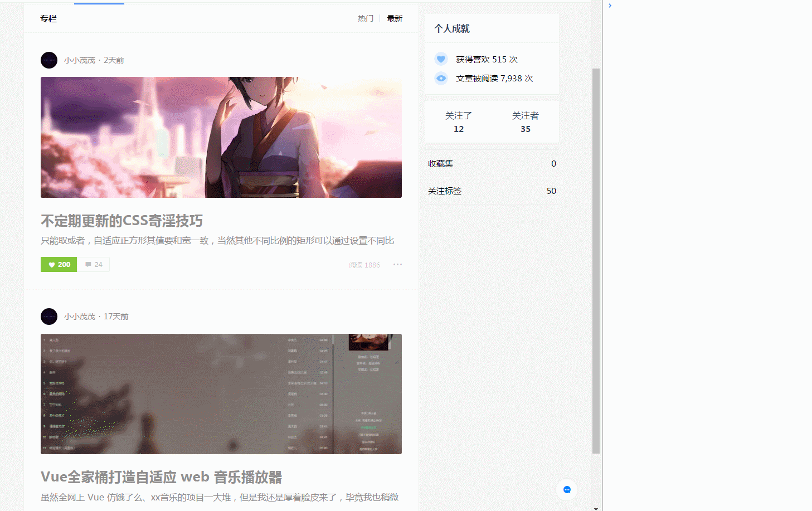Open 关注标签 followed tags row
This screenshot has width=812, height=511.
[x=492, y=191]
